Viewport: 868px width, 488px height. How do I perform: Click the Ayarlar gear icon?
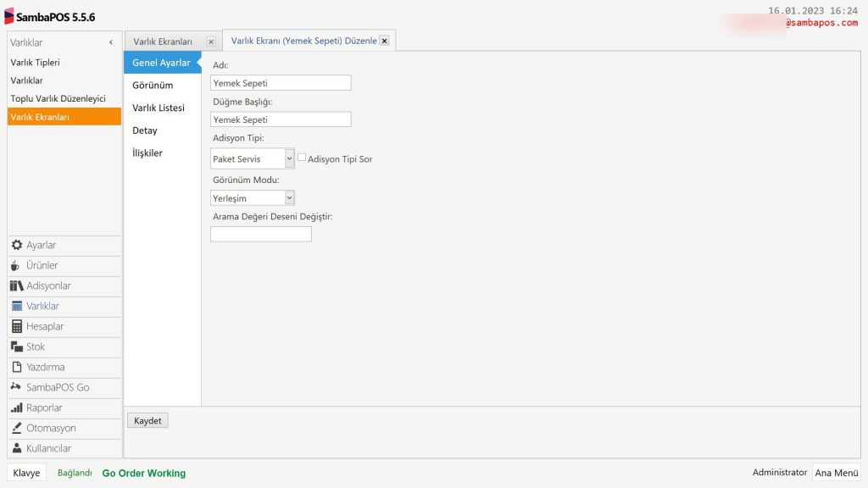tap(17, 245)
